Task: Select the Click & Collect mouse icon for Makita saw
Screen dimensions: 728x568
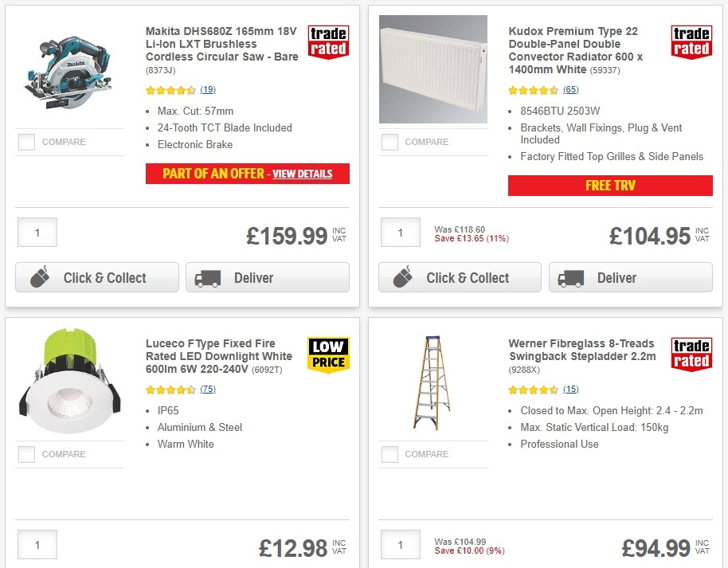Action: 38,277
